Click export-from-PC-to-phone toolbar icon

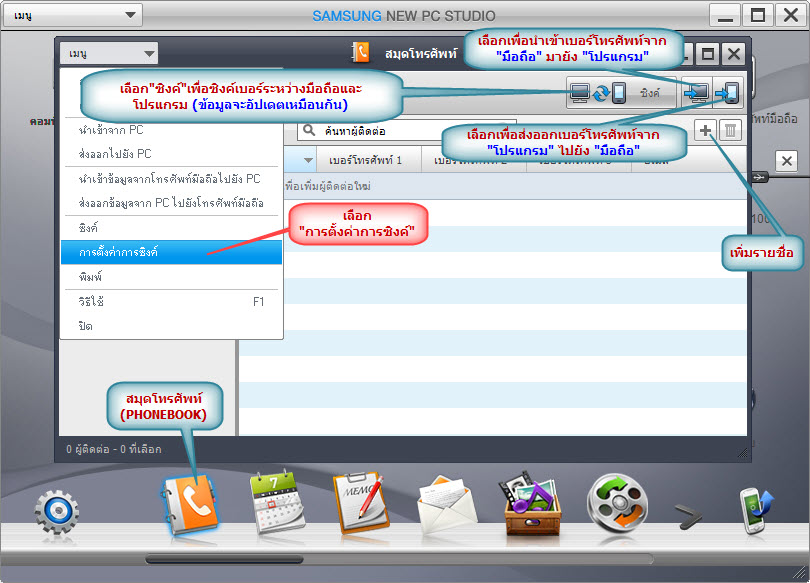click(x=729, y=92)
